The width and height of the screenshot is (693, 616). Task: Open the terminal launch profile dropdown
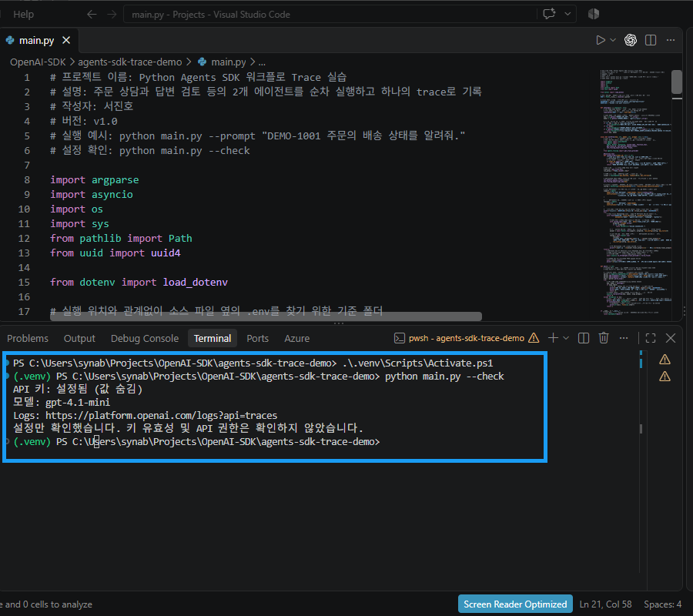(566, 339)
